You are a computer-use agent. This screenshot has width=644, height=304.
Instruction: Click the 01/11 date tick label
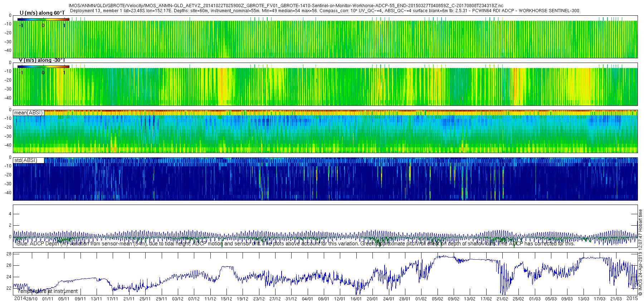(48, 299)
